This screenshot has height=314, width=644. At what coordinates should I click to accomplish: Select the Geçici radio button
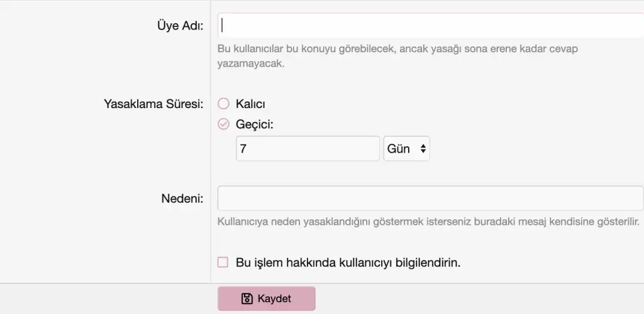click(x=223, y=124)
